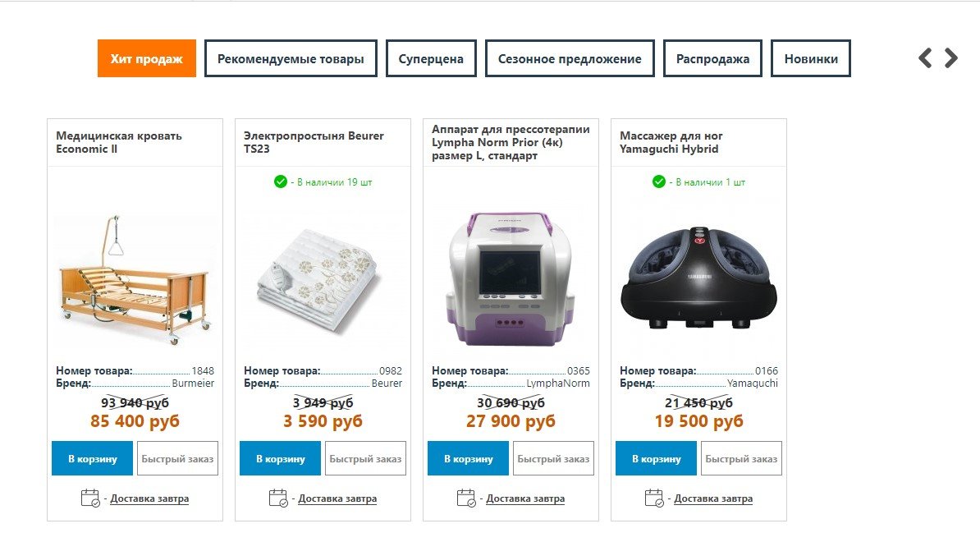Screen dimensions: 980x542
Task: Show "Сезонное предложение" products
Action: [x=570, y=58]
